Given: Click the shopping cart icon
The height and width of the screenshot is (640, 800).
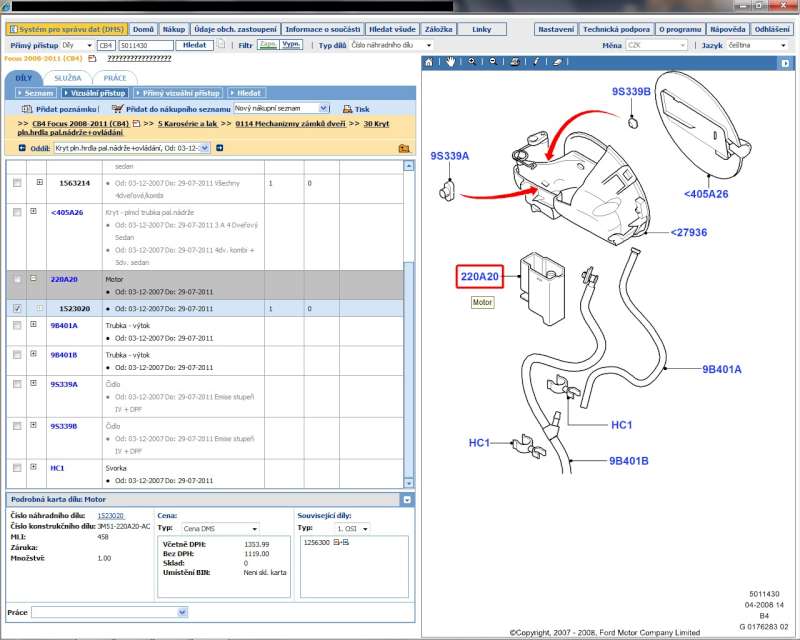Looking at the screenshot, I should coord(118,108).
